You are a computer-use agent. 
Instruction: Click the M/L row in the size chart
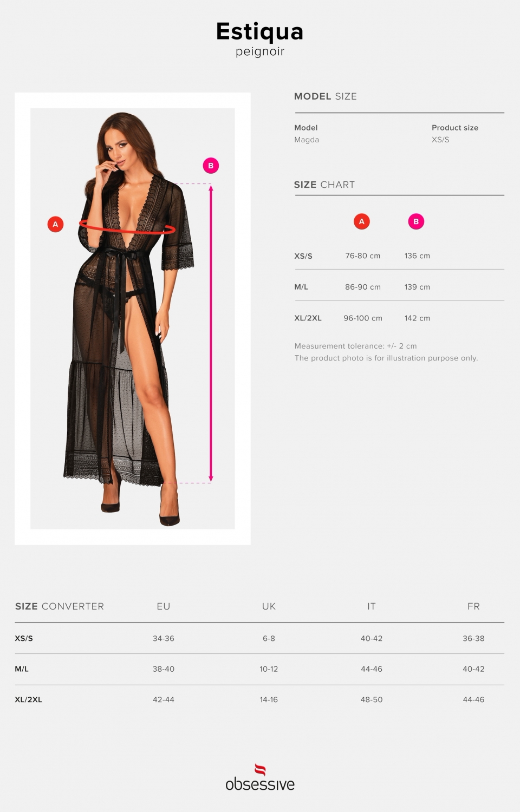point(399,287)
